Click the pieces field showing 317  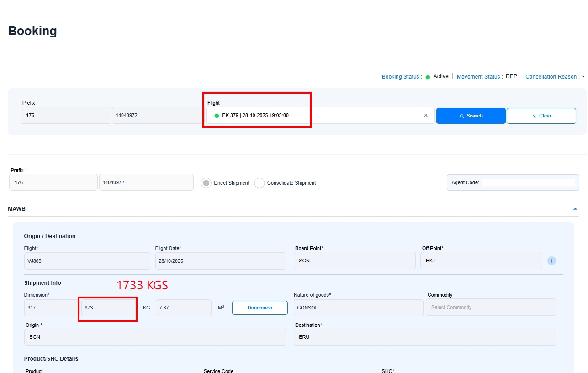click(50, 308)
